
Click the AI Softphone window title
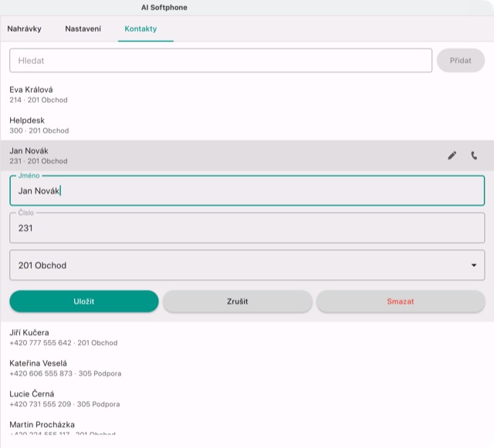(164, 8)
